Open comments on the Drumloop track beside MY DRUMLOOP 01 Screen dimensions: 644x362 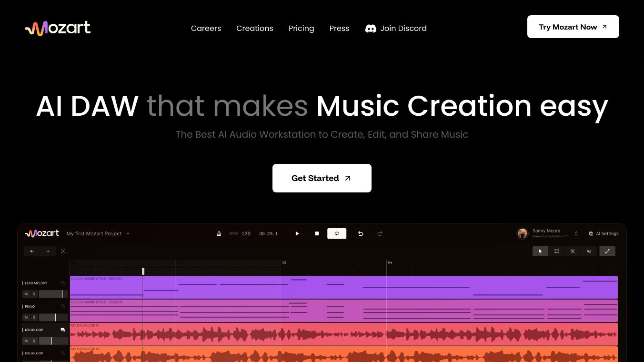pos(63,330)
